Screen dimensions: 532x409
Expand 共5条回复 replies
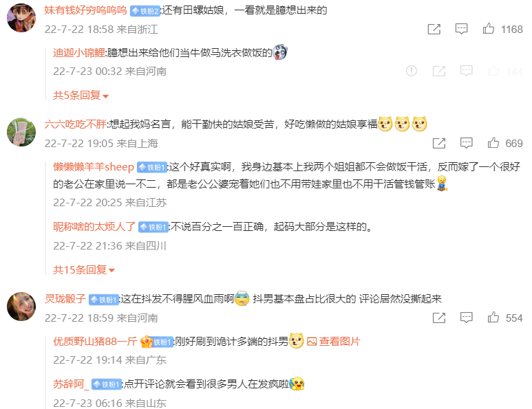point(81,96)
